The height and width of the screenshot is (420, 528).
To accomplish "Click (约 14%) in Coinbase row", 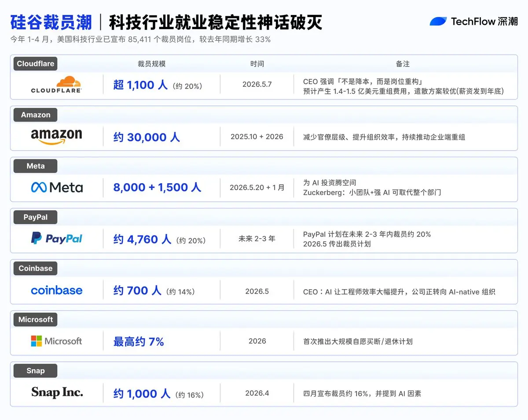I will click(x=180, y=292).
